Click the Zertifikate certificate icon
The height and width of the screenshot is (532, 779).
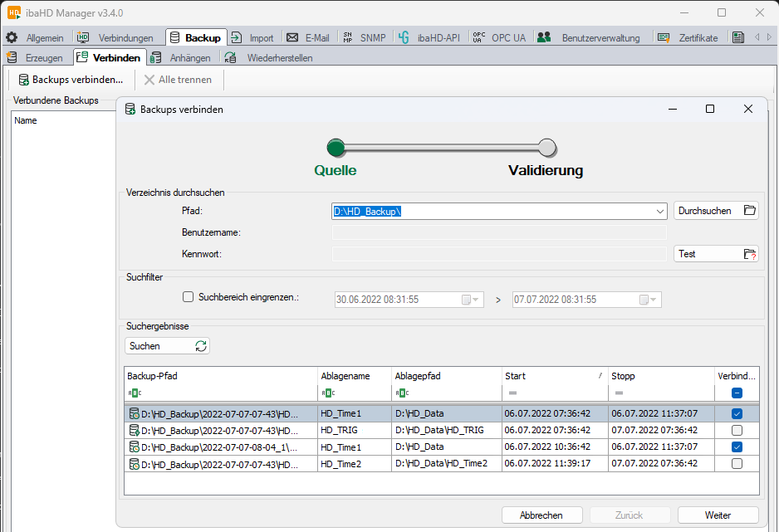tap(663, 37)
